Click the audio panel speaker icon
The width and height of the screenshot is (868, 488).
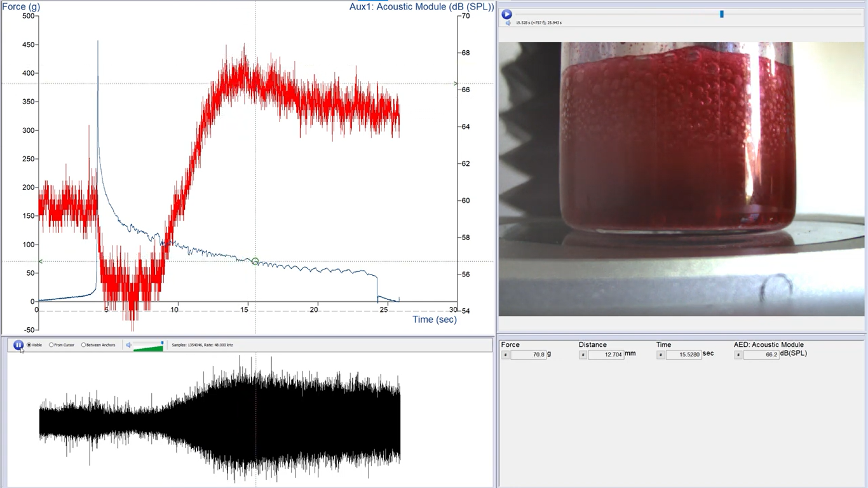tap(128, 345)
